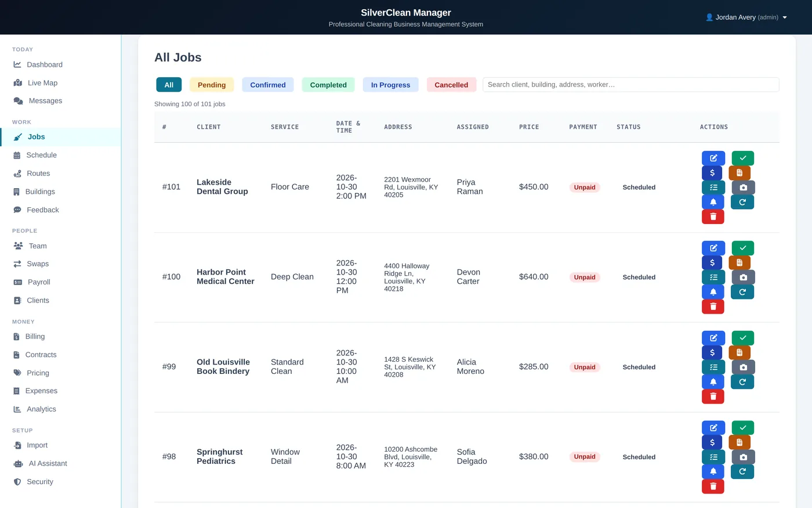The image size is (812, 508).
Task: Delete job #100 using the trash icon
Action: [713, 307]
